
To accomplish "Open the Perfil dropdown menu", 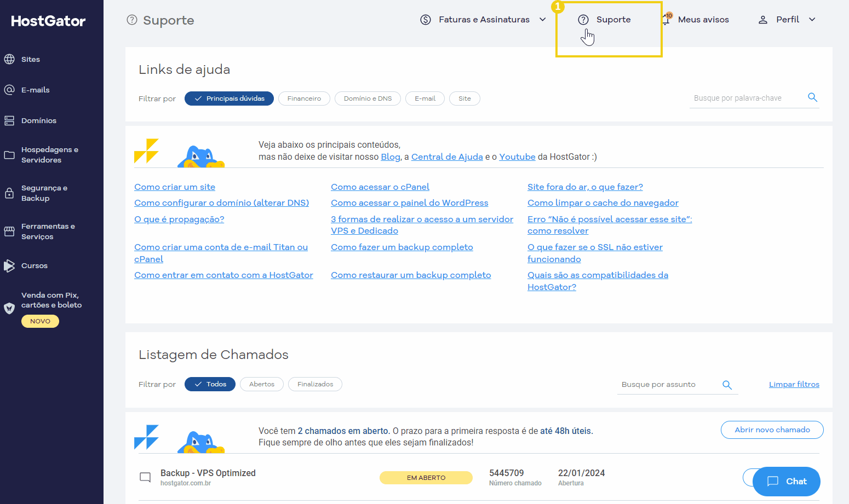I will (787, 19).
